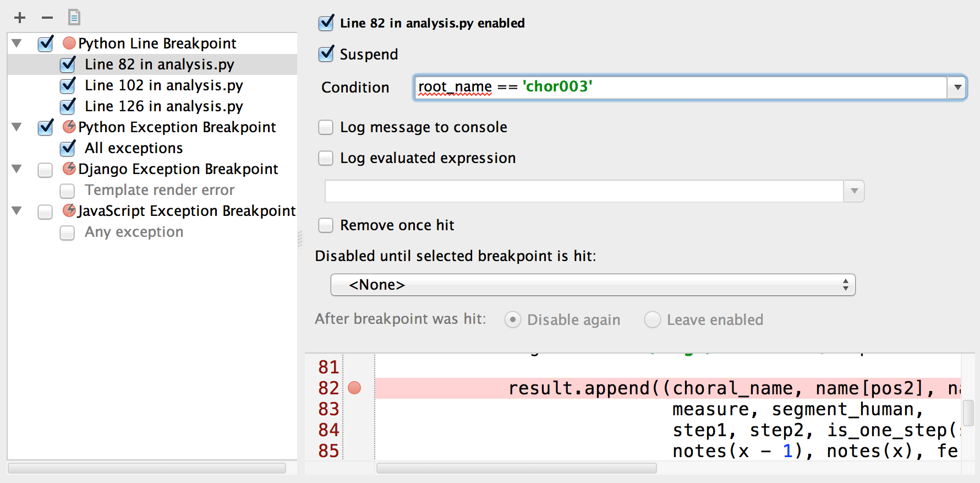Enable the JavaScript Exception Breakpoint checkbox
The height and width of the screenshot is (483, 980).
click(45, 211)
